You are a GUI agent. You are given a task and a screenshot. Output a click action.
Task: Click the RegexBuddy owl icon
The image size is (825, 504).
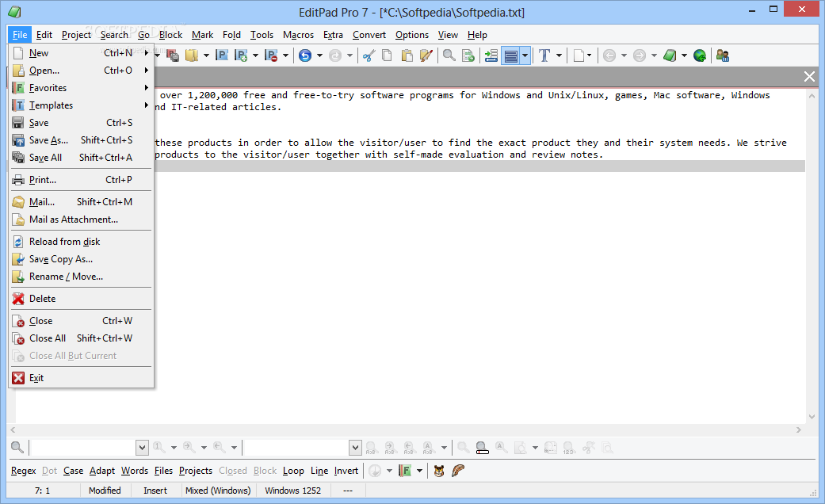[439, 471]
